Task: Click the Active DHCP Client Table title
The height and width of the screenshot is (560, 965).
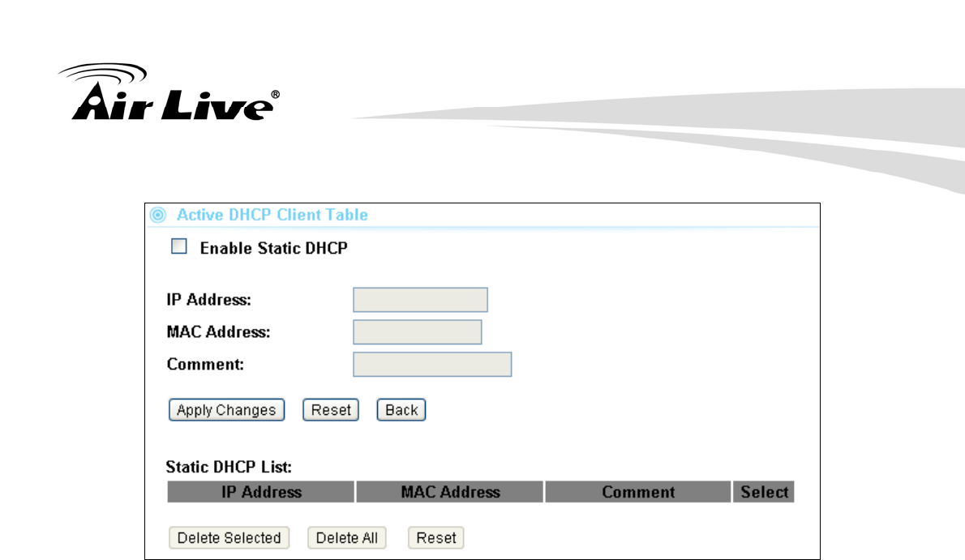Action: tap(272, 215)
